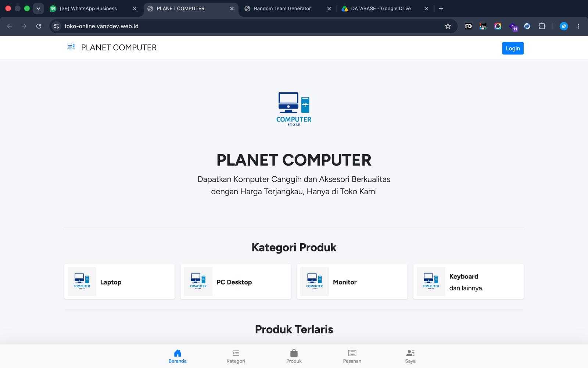This screenshot has height=368, width=588.
Task: Open the rainbow ring extension icon
Action: click(x=498, y=26)
